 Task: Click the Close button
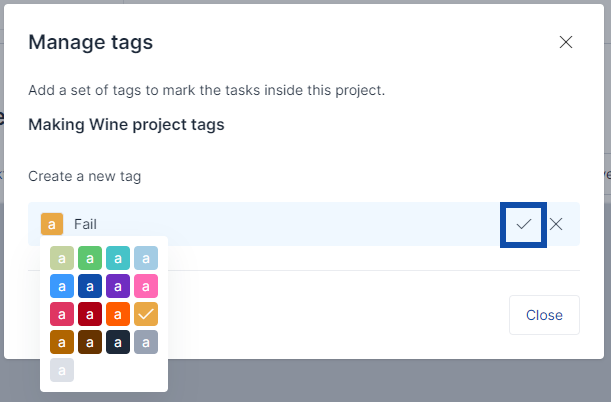tap(544, 315)
